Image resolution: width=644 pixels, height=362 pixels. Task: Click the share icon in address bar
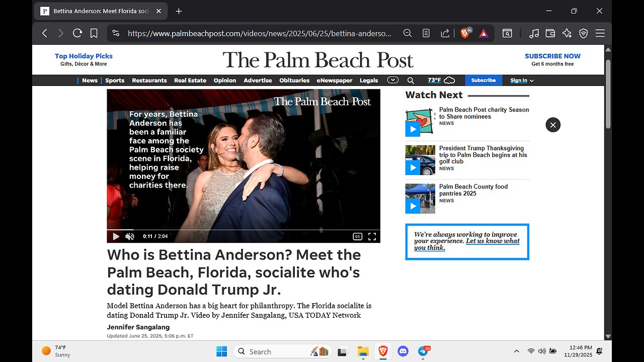[x=445, y=33]
